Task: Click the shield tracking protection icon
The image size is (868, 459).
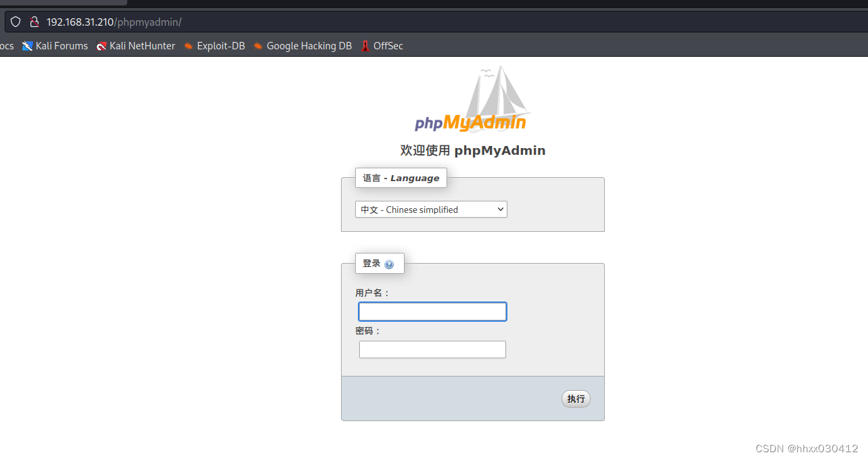Action: (16, 22)
